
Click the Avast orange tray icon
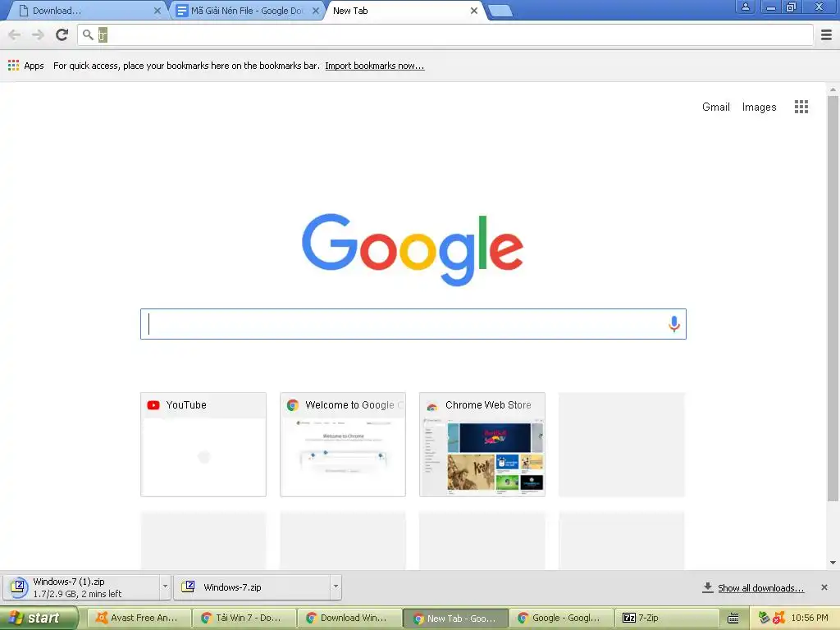[x=779, y=618]
